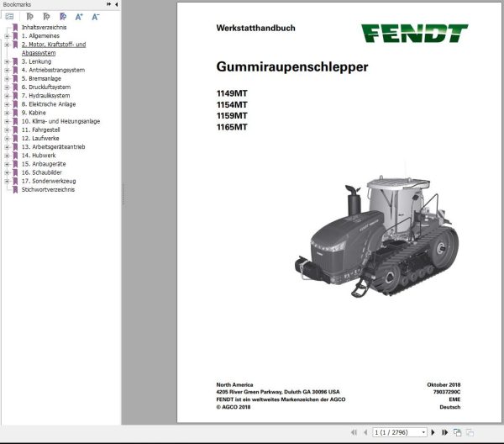Screen dimensions: 504x444
Task: Expand the 10. Klima- und Heizungsanlage node
Action: coord(7,121)
